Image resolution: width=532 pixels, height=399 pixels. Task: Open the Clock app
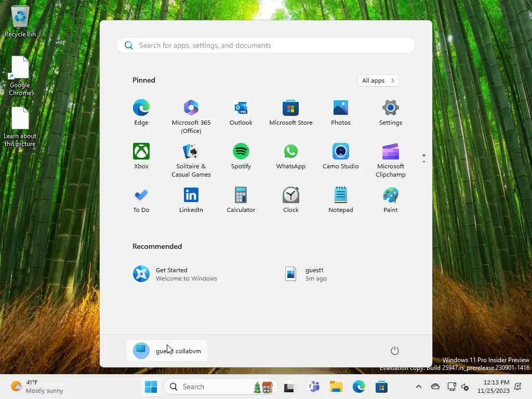click(x=291, y=200)
